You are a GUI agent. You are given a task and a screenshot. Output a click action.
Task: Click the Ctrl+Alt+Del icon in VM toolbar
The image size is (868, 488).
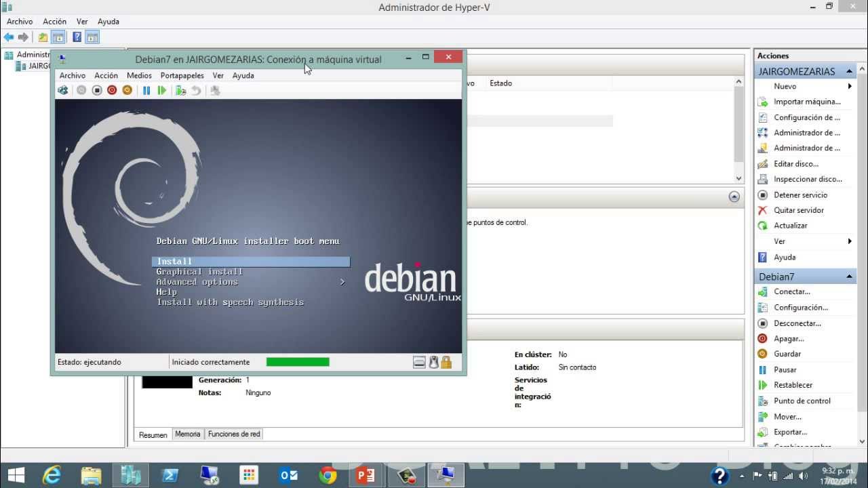point(63,90)
